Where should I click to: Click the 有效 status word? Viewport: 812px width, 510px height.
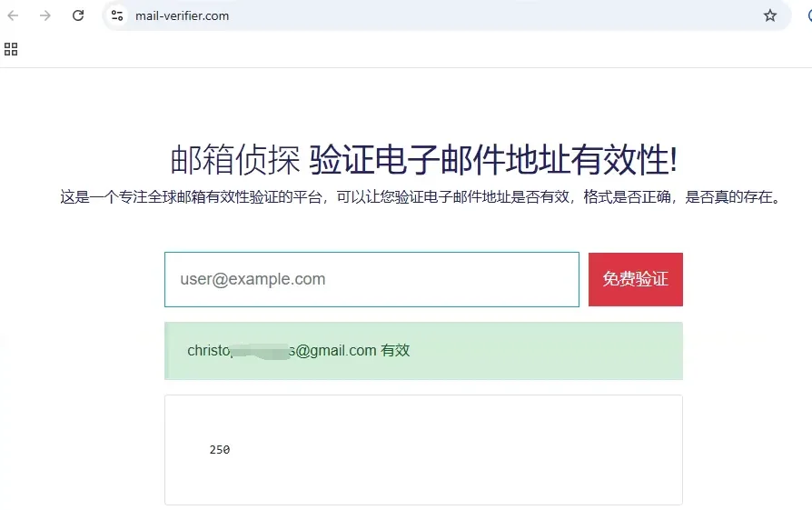click(395, 351)
